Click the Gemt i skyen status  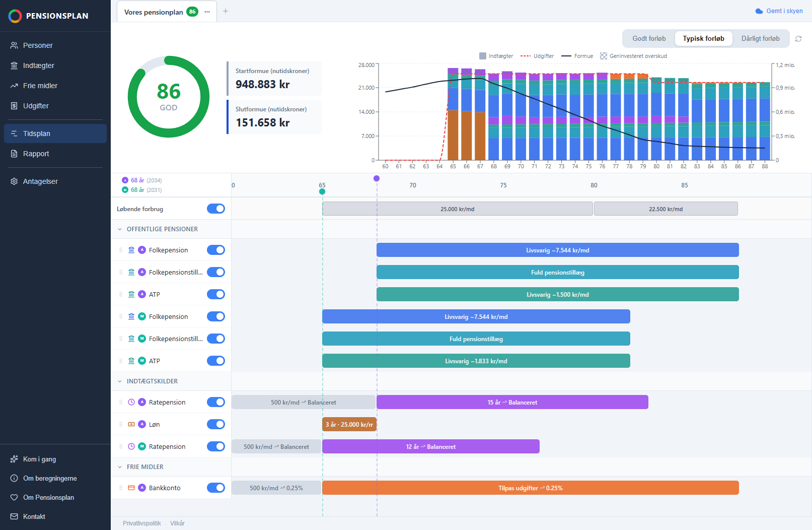pyautogui.click(x=779, y=11)
